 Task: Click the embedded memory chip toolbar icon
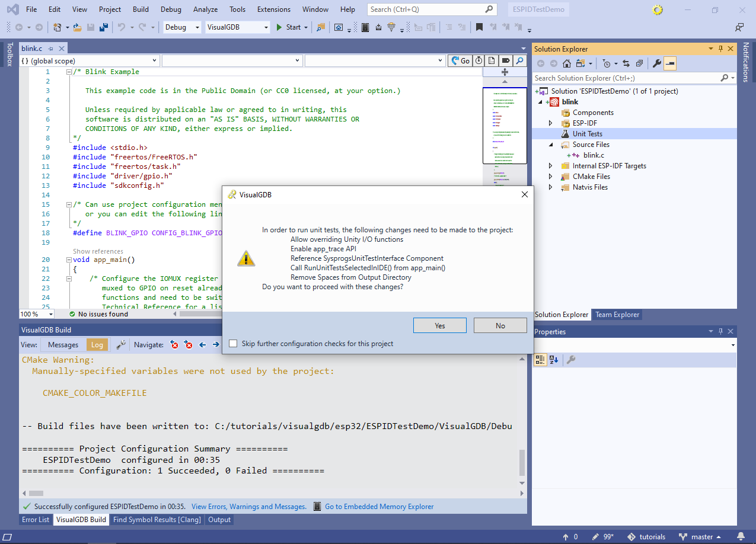pyautogui.click(x=365, y=27)
